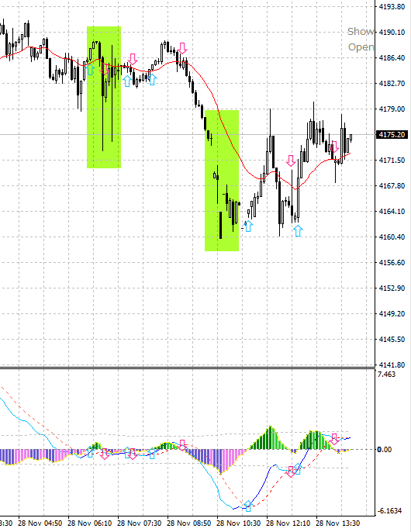
Task: Click the 4167.80 price axis label
Action: click(392, 185)
